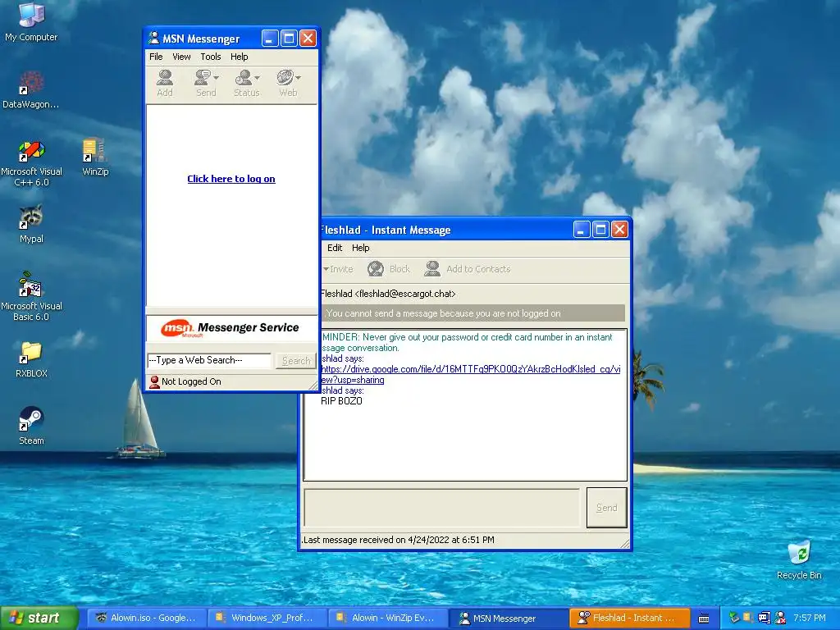Click the Fleshlad Instant Message taskbar button
This screenshot has width=840, height=630.
click(629, 618)
